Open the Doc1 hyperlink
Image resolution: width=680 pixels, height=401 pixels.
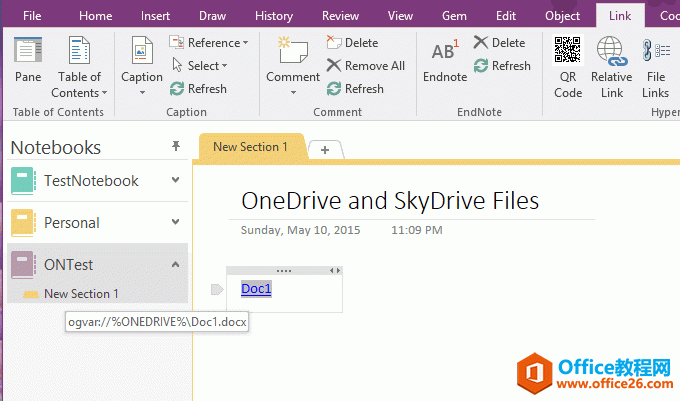pyautogui.click(x=256, y=289)
